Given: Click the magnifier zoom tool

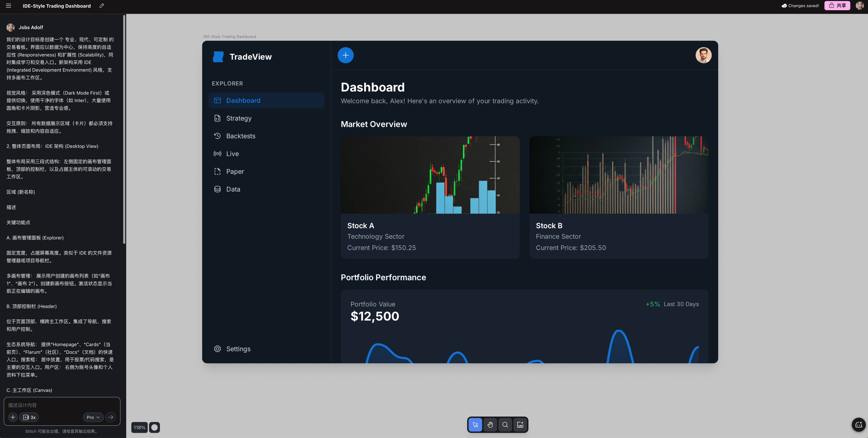Looking at the screenshot, I should (505, 425).
